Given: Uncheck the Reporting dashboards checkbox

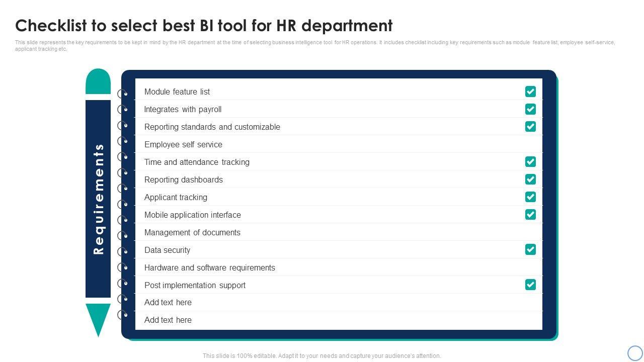Looking at the screenshot, I should pyautogui.click(x=530, y=179).
